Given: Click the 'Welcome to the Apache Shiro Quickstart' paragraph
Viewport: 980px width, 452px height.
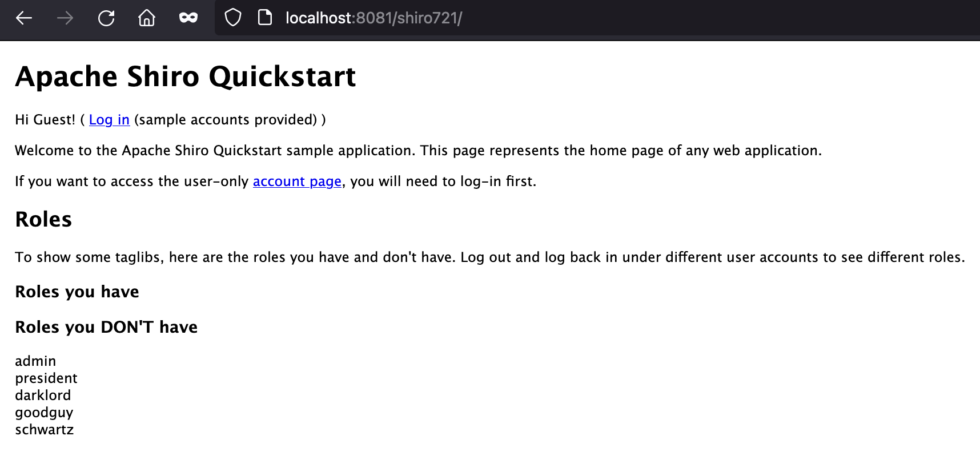Looking at the screenshot, I should point(418,151).
